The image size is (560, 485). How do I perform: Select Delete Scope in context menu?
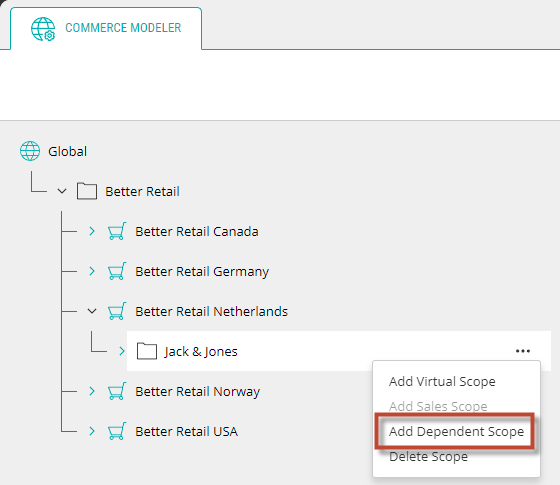[428, 456]
